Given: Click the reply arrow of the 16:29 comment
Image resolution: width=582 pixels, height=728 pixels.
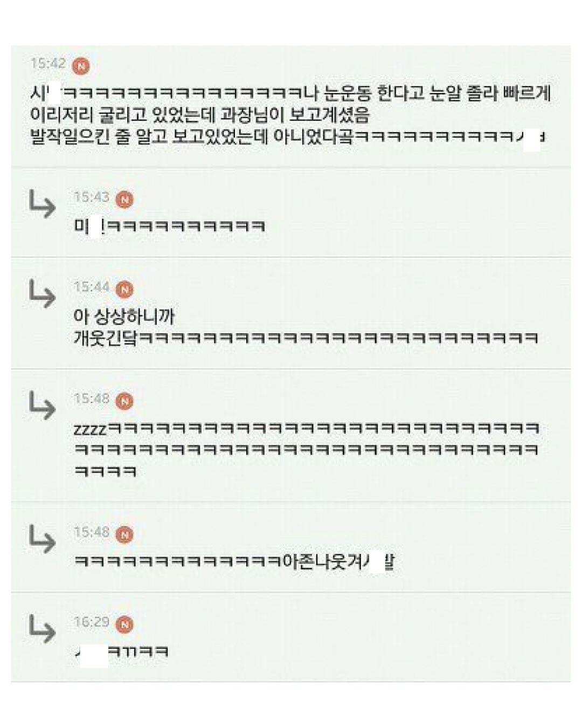Looking at the screenshot, I should 42,629.
